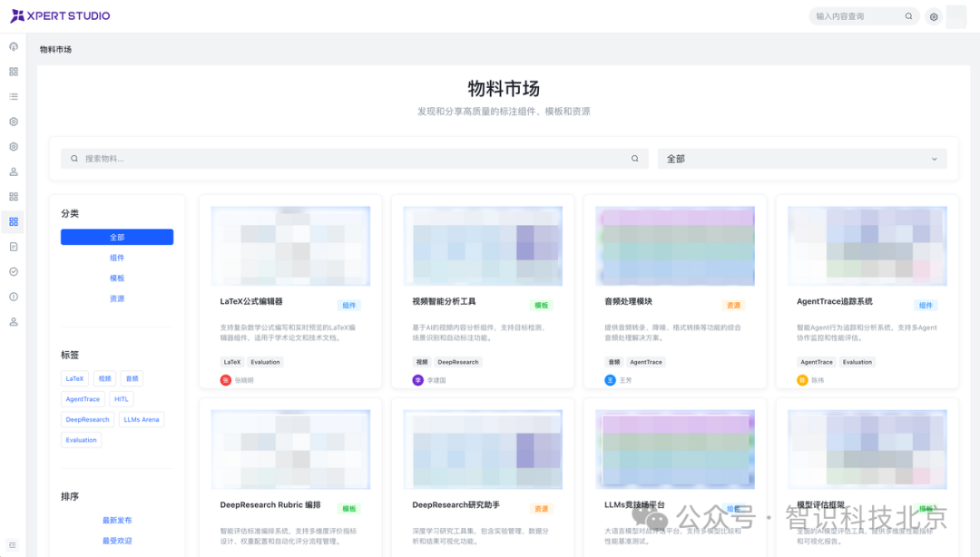Screen dimensions: 980x557
Task: Toggle the LLMs Arena tag filter
Action: coord(141,419)
